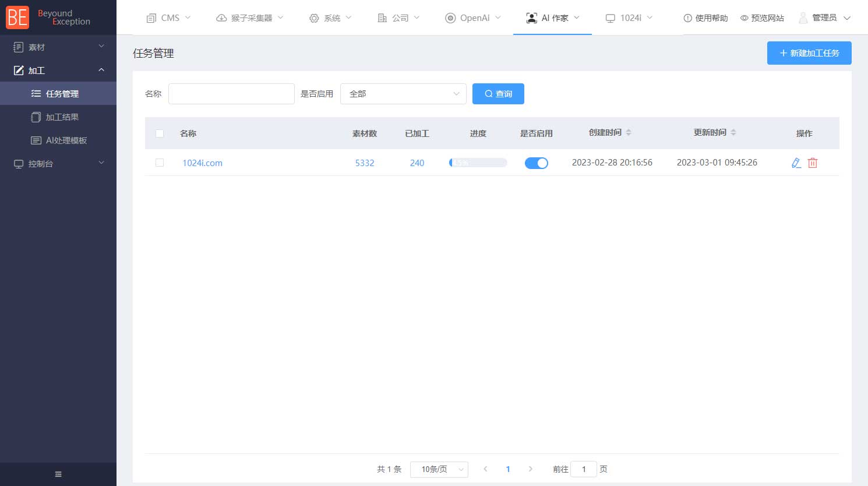Go to next page arrow in pagination
Image resolution: width=868 pixels, height=486 pixels.
pyautogui.click(x=530, y=469)
